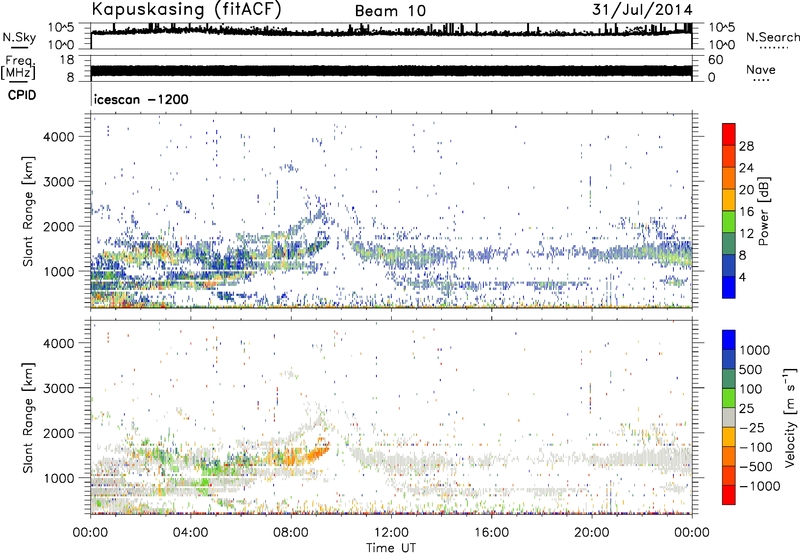Click the 'Nave' legend label

pyautogui.click(x=760, y=69)
